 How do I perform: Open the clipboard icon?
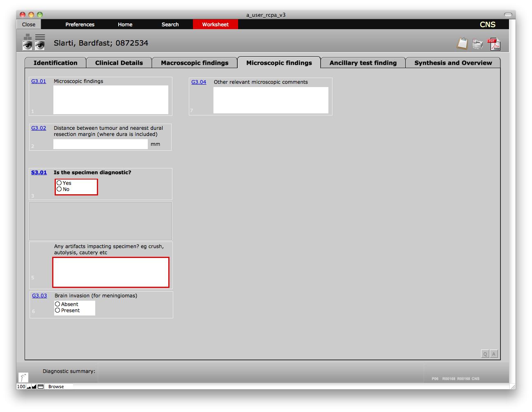coord(462,44)
